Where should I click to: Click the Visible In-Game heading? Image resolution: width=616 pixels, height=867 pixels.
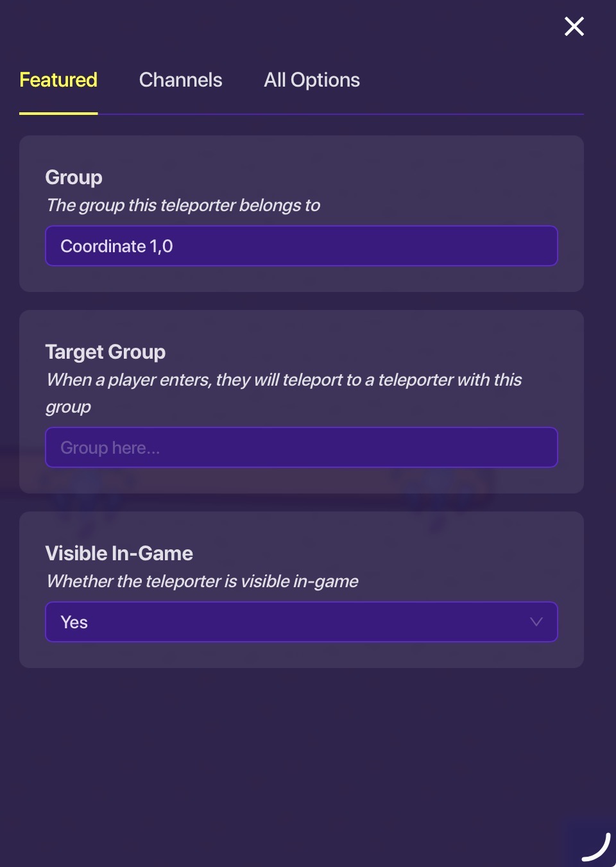[x=119, y=553]
